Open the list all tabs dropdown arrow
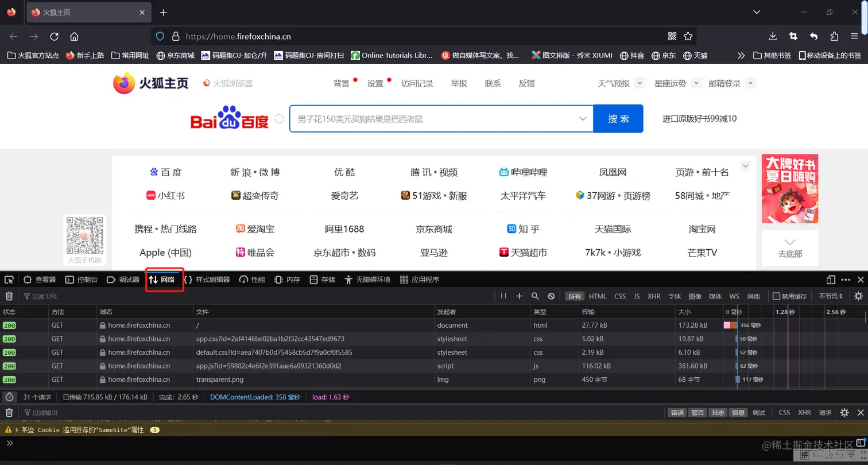Image resolution: width=868 pixels, height=465 pixels. pyautogui.click(x=757, y=12)
